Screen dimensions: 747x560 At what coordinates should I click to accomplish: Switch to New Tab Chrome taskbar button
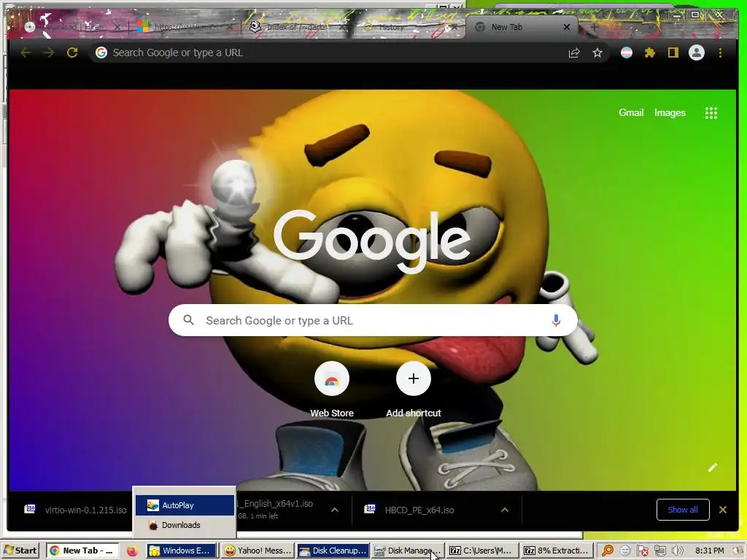82,551
